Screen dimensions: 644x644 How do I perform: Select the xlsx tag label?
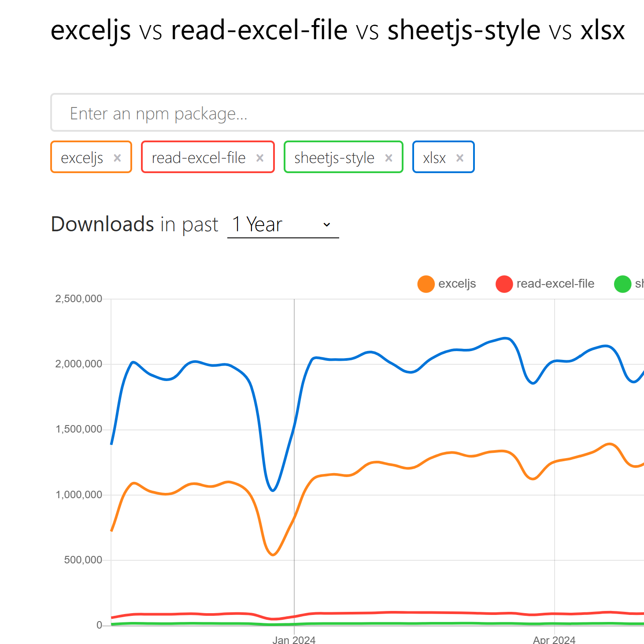point(434,158)
